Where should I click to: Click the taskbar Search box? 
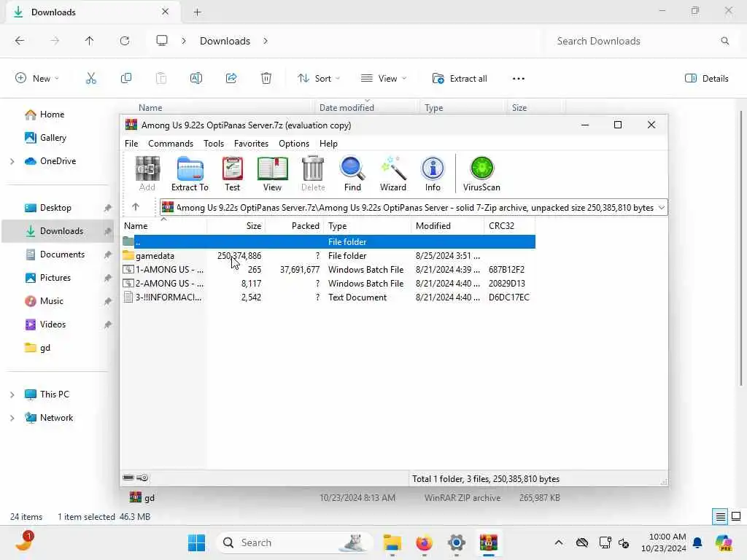click(294, 542)
